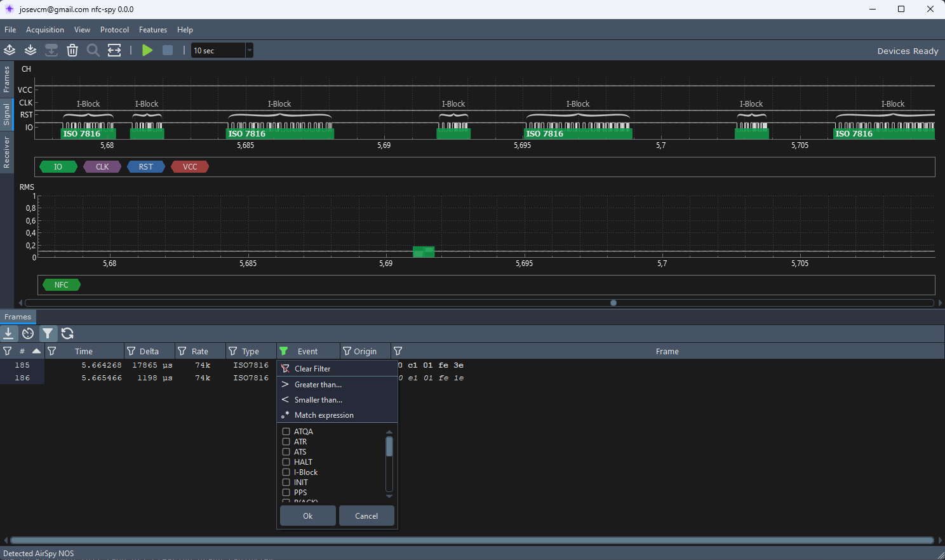Check the I-Block event checkbox
Screen dimensions: 945x560
[286, 472]
